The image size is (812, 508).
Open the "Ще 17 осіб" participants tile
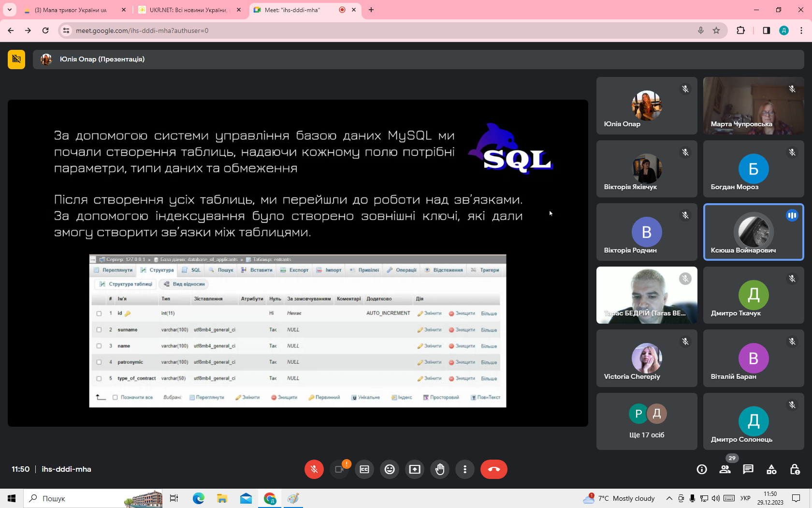point(647,421)
